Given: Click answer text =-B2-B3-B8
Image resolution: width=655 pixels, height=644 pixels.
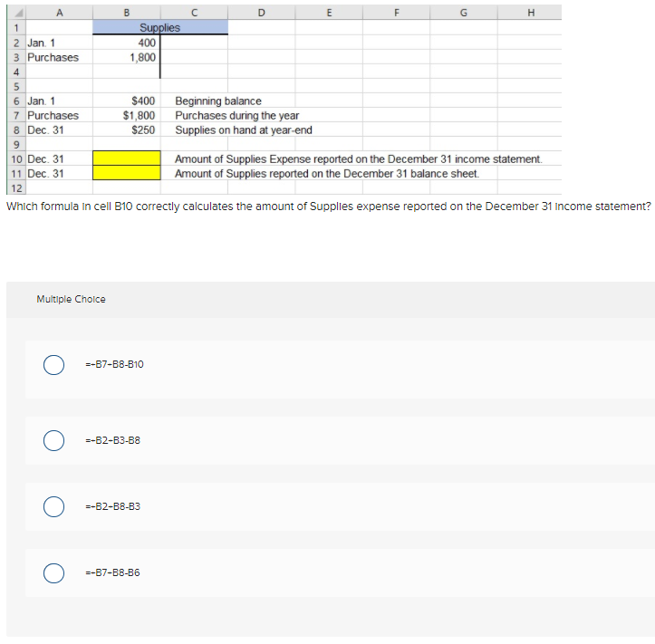Looking at the screenshot, I should (112, 440).
